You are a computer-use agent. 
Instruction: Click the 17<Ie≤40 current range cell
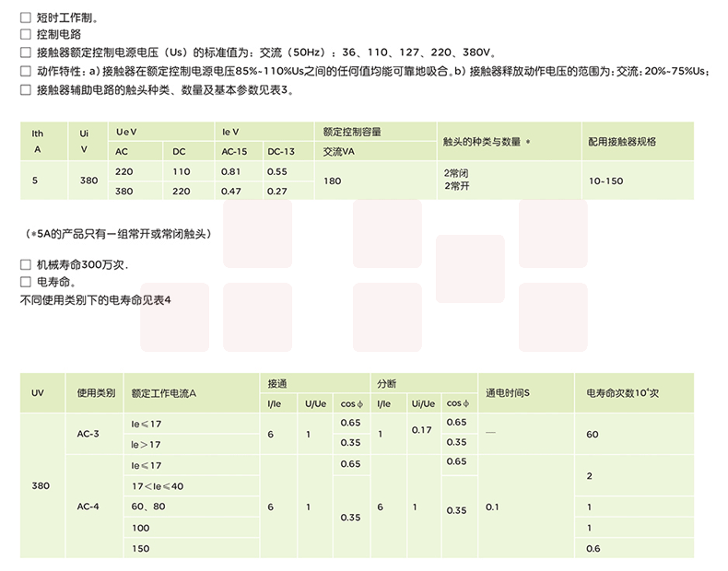pyautogui.click(x=158, y=485)
